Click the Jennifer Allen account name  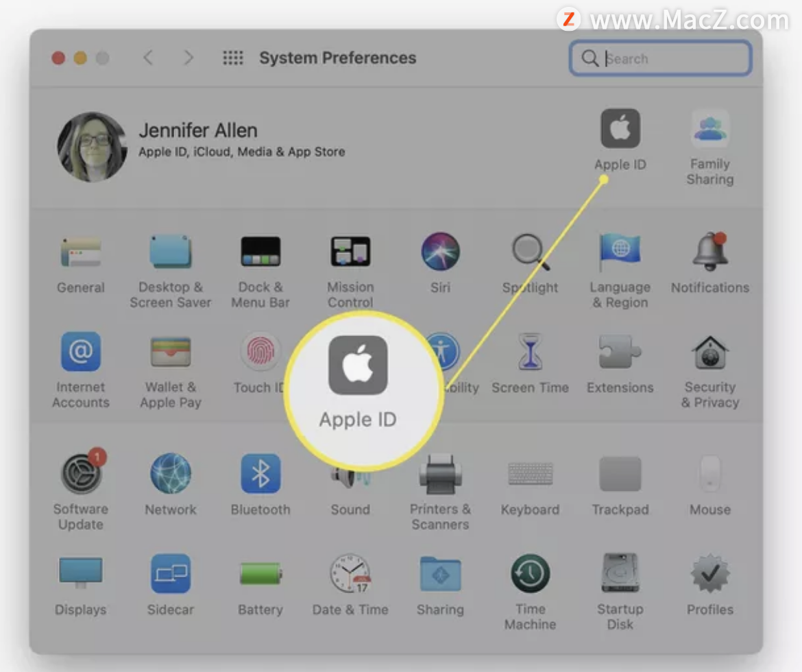[x=198, y=130]
